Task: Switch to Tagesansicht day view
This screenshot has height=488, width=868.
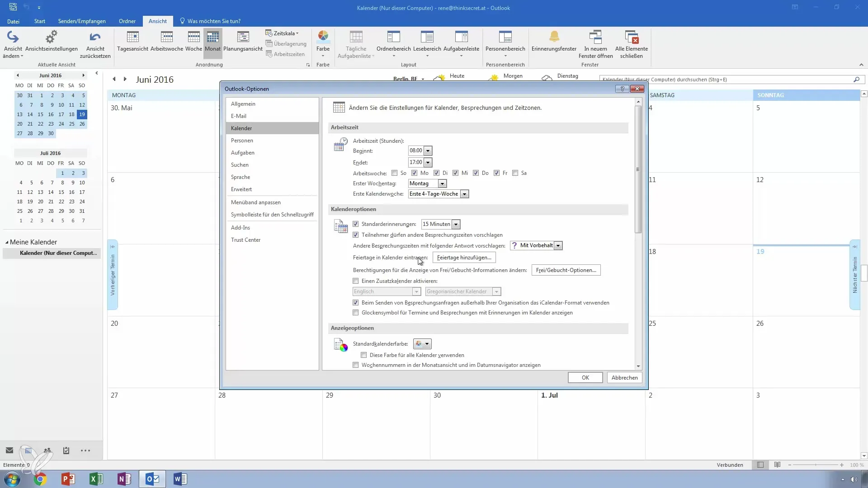Action: point(132,41)
